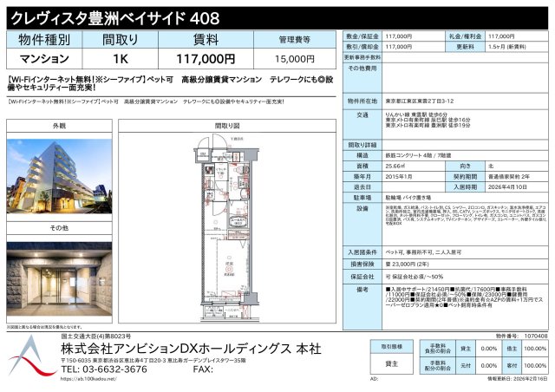Click the 1.5ヶ月 (新賃料) renewal value
555x392 pixels.
point(506,47)
